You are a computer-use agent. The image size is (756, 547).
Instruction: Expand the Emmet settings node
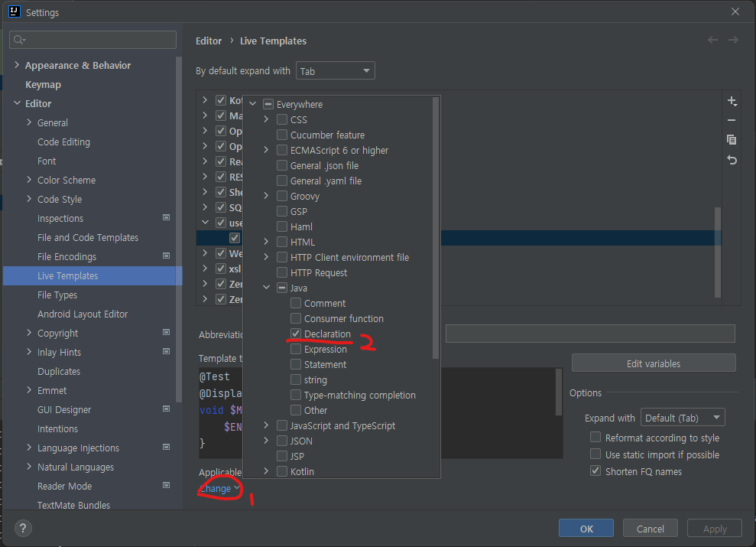[x=29, y=390]
